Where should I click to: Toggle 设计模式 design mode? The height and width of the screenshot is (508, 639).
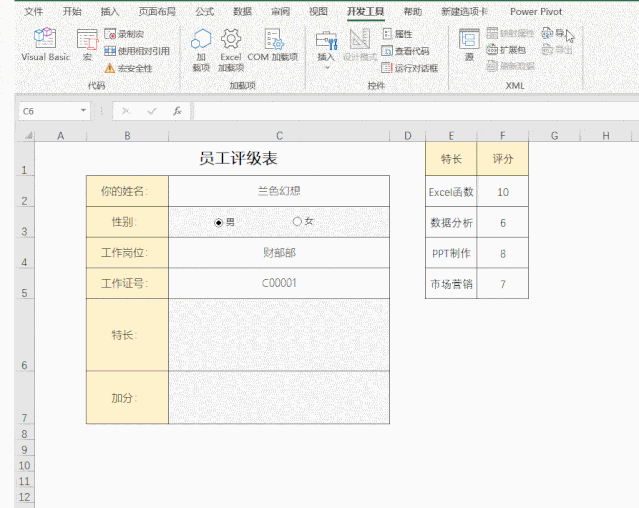pos(360,45)
